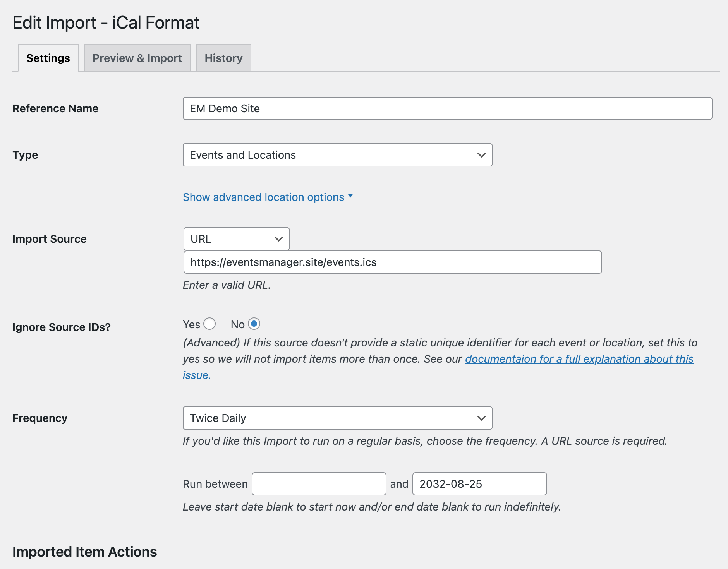728x569 pixels.
Task: Click the Run between start date field
Action: click(319, 484)
